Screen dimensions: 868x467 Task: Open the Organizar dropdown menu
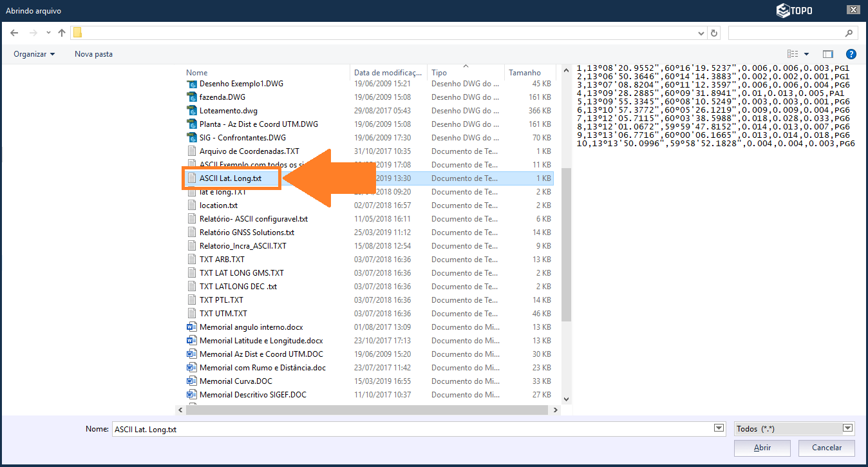coord(34,54)
